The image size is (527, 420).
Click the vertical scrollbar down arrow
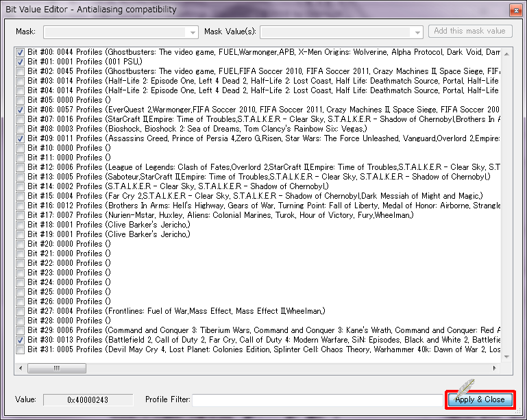click(507, 357)
